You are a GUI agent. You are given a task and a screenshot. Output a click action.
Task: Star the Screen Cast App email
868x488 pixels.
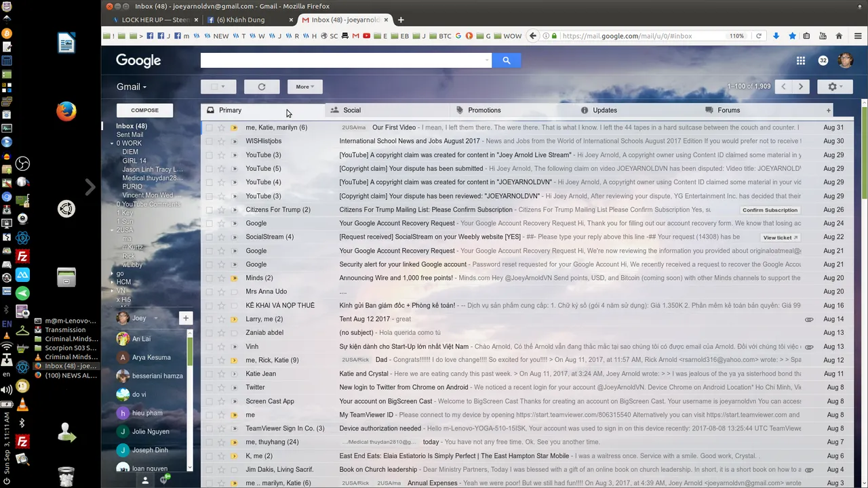[221, 401]
